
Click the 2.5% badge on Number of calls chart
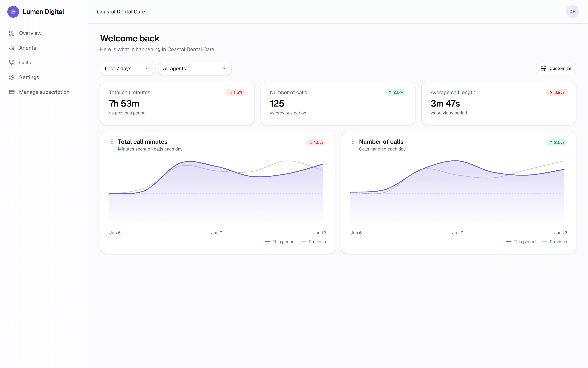coord(556,142)
